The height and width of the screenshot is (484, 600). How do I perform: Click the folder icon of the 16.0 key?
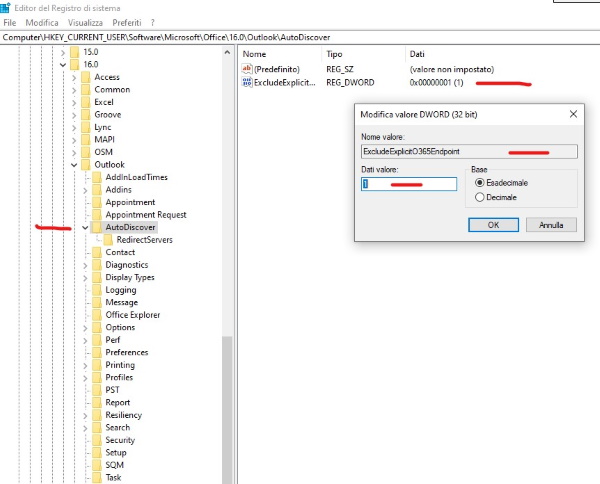pos(75,64)
